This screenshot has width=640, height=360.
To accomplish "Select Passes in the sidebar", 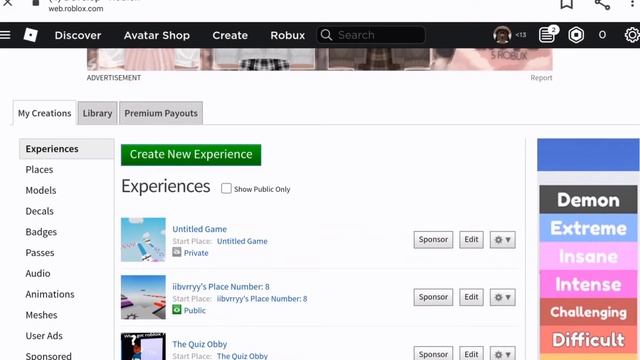I will (40, 253).
